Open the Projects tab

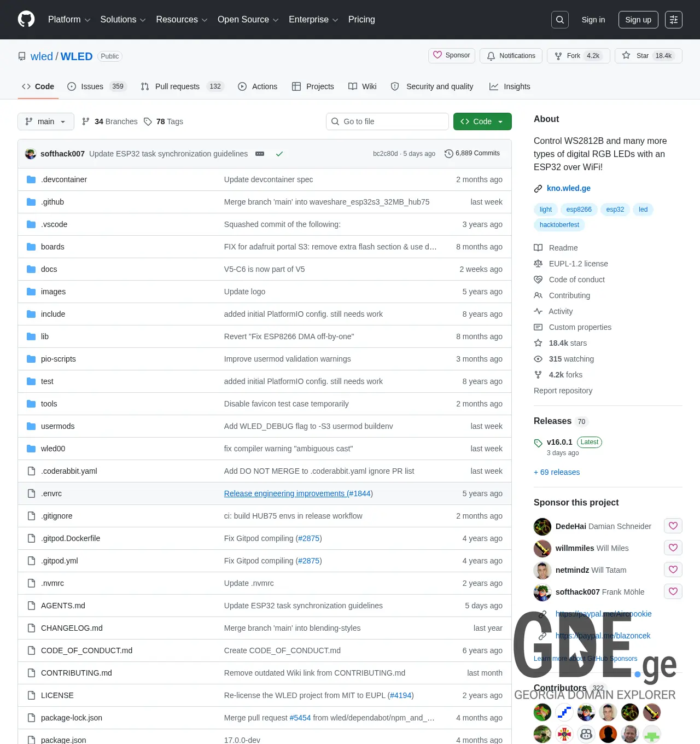313,86
